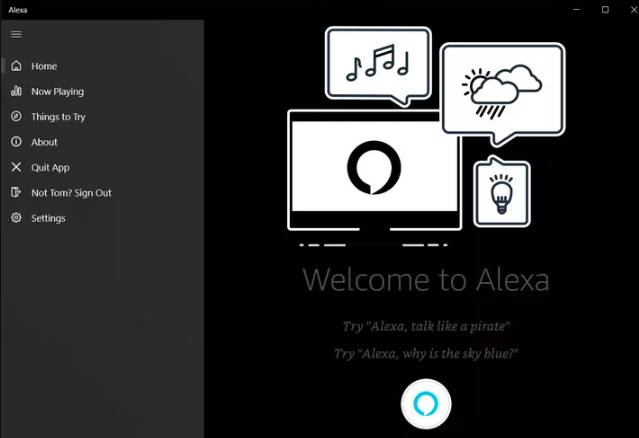Tap the blue Alexa talk button

click(426, 404)
